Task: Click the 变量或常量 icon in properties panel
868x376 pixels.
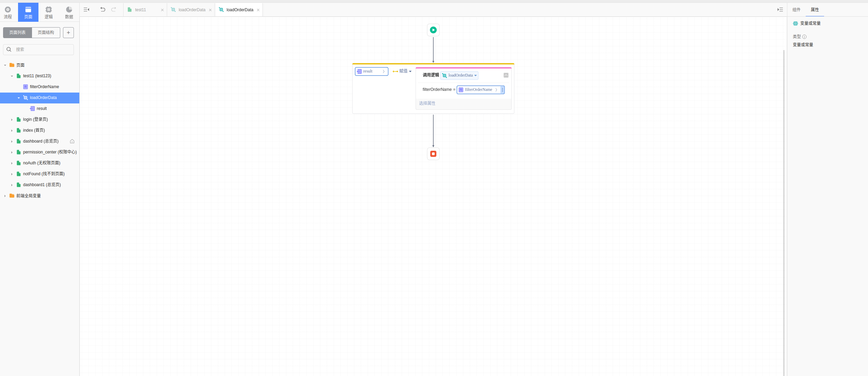Action: [795, 23]
